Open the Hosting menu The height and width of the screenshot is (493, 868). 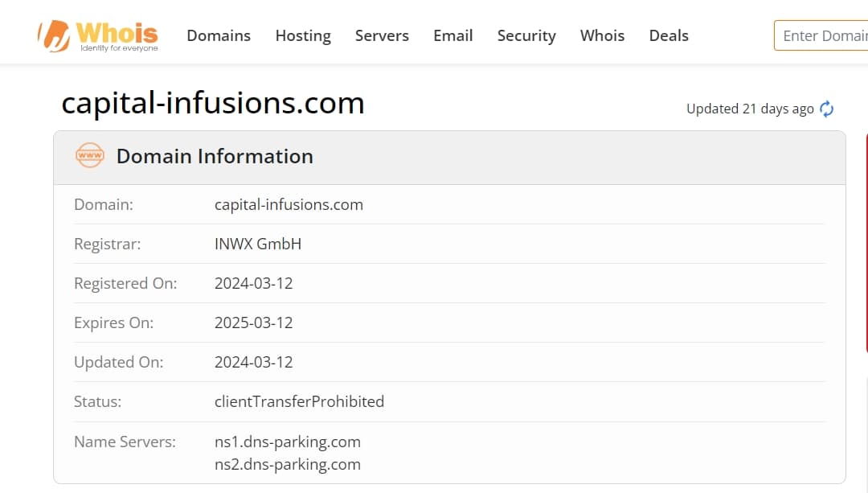click(303, 36)
